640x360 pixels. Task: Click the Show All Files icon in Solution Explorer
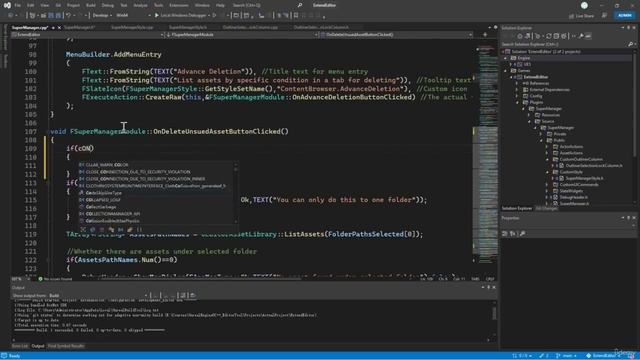point(564,36)
